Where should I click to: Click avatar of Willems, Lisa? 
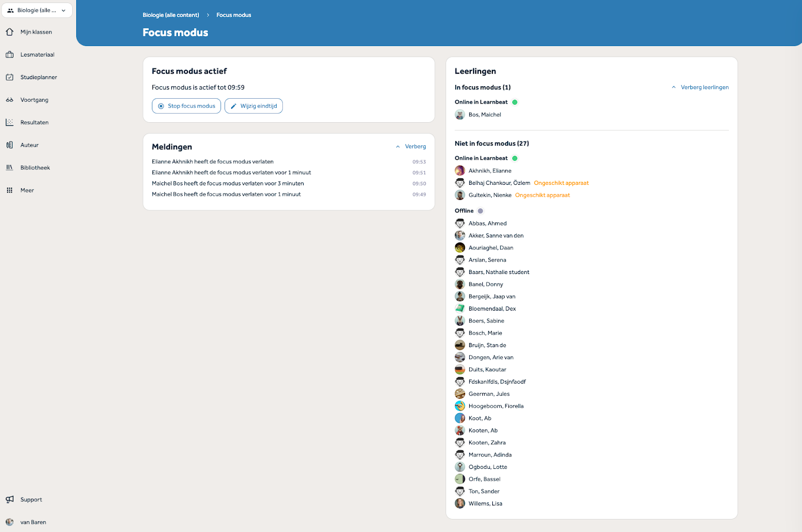click(x=460, y=503)
